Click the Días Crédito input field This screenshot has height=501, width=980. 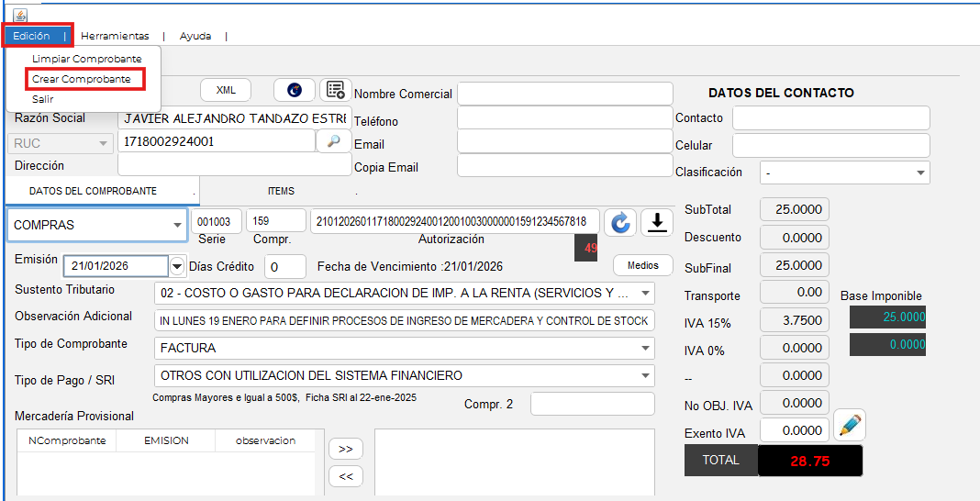tap(284, 267)
